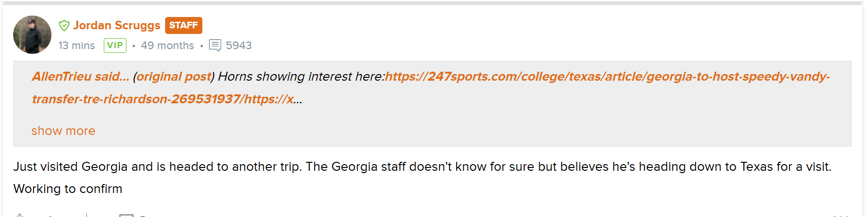The width and height of the screenshot is (868, 217).
Task: Click the post count speech-bubble icon
Action: (215, 45)
